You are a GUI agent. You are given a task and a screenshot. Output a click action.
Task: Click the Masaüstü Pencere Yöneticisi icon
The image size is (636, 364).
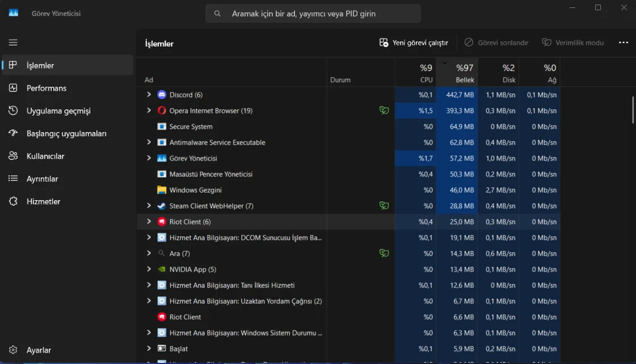click(162, 174)
